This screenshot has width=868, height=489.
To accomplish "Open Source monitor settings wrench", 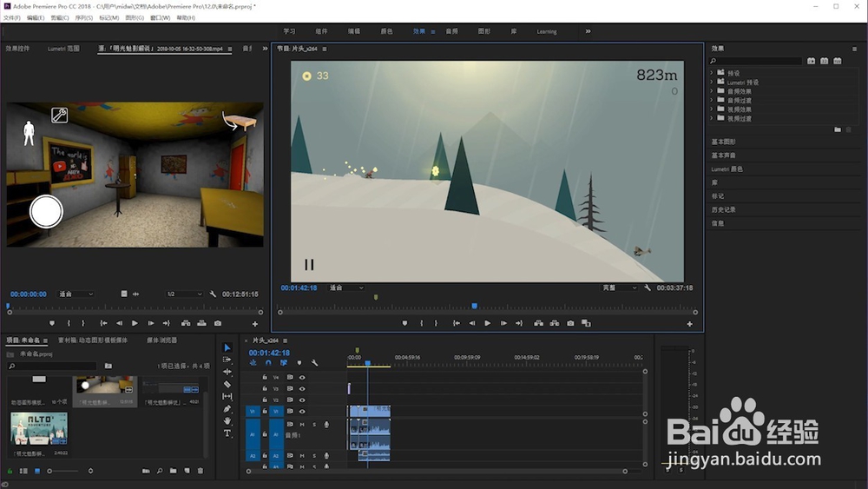I will pyautogui.click(x=214, y=294).
